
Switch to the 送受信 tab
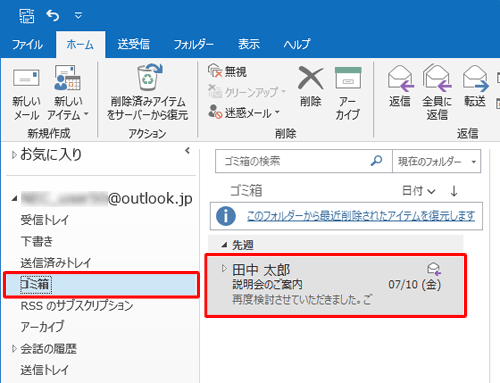pyautogui.click(x=134, y=44)
